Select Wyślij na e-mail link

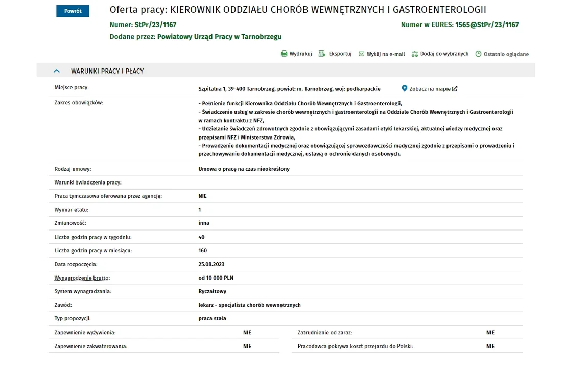point(386,54)
